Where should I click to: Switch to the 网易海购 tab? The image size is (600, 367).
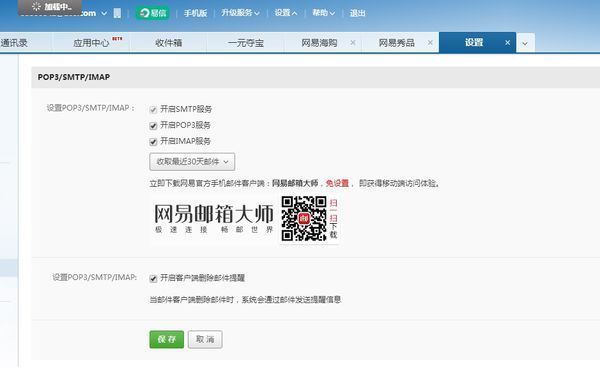coord(319,43)
